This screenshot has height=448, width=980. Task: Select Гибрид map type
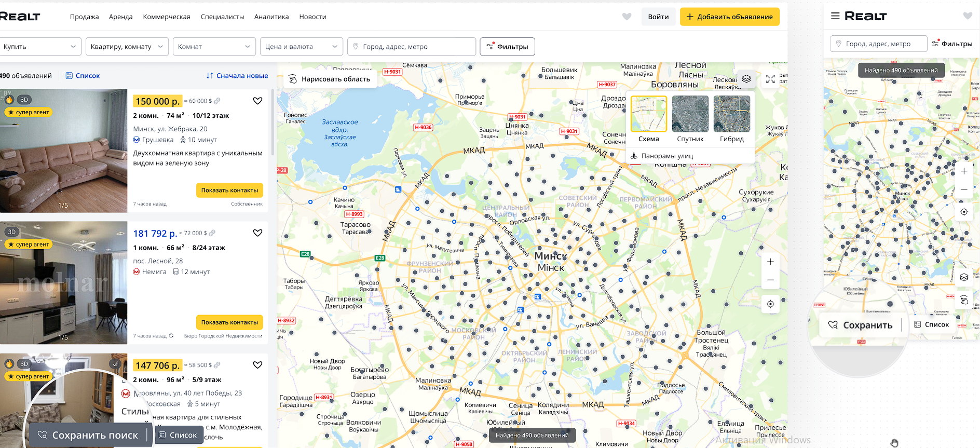[x=732, y=119]
